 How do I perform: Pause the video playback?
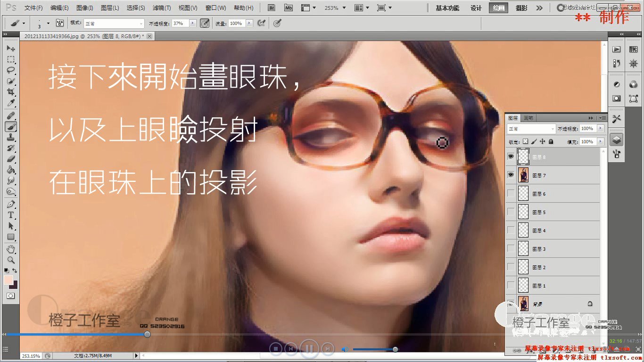point(309,349)
